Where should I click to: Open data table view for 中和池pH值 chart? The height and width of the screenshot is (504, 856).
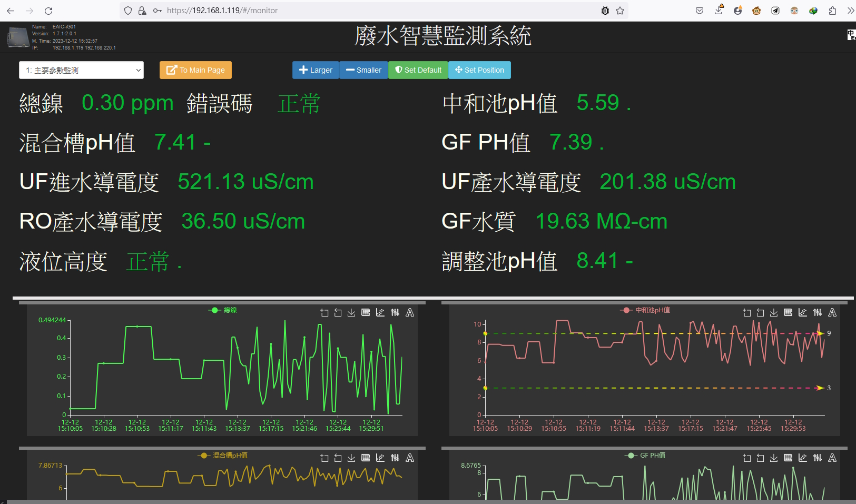point(788,313)
